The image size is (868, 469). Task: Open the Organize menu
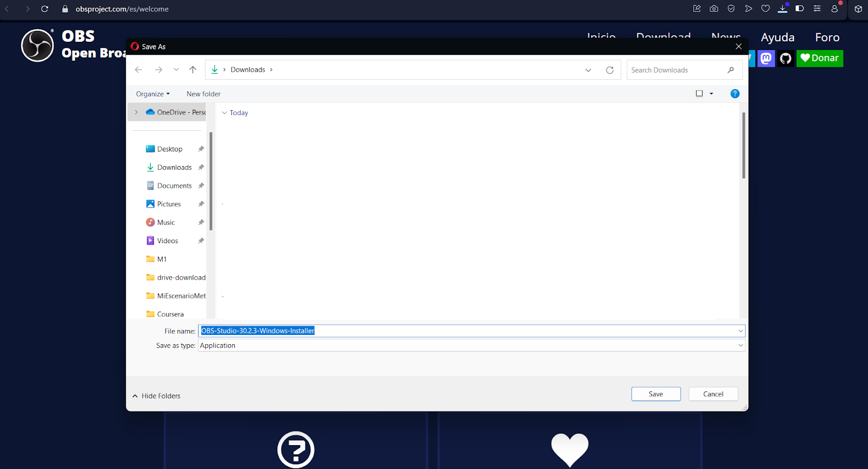pyautogui.click(x=152, y=94)
